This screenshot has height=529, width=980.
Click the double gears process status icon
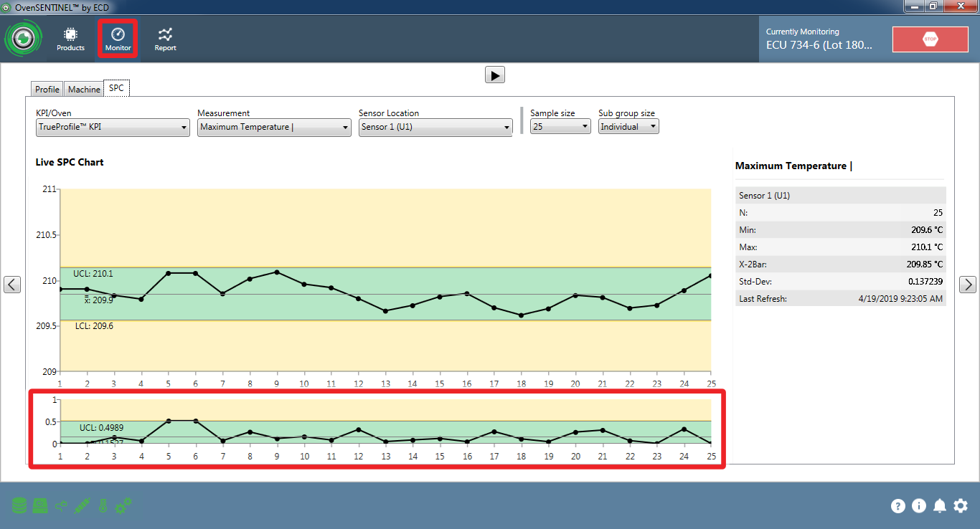pos(123,506)
